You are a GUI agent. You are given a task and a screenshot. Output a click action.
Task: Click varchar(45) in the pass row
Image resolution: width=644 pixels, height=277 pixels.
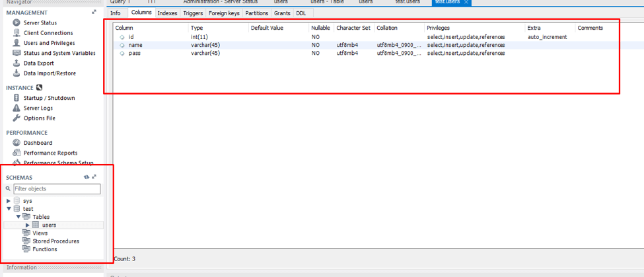[205, 54]
